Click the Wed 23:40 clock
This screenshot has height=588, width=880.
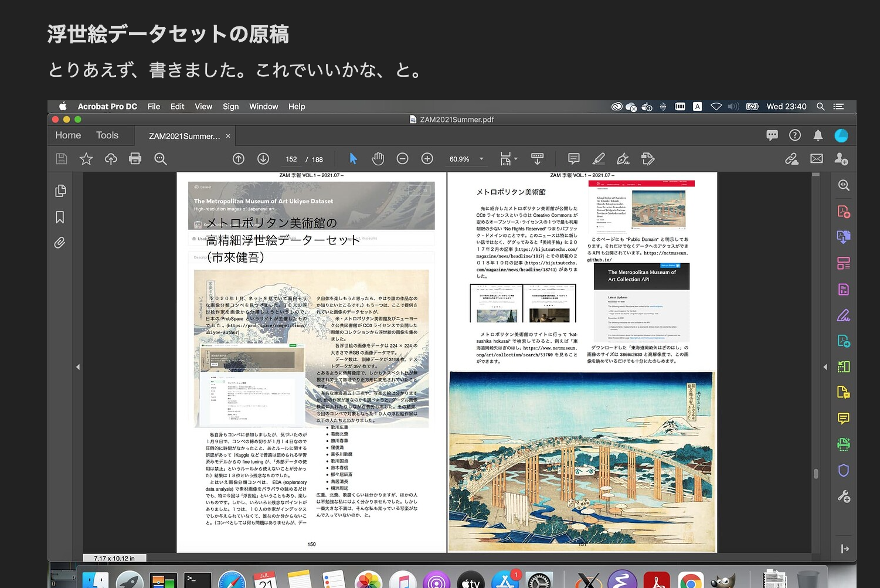[786, 106]
